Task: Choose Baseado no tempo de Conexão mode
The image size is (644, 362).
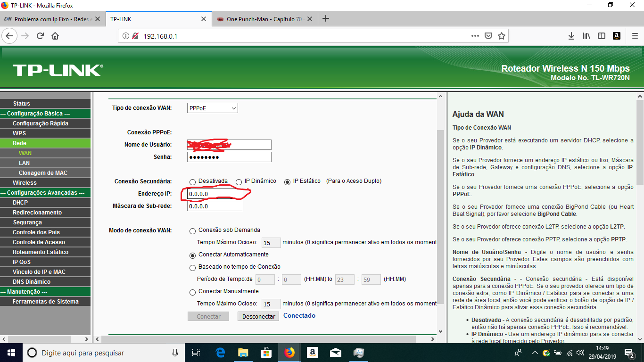Action: point(192,268)
